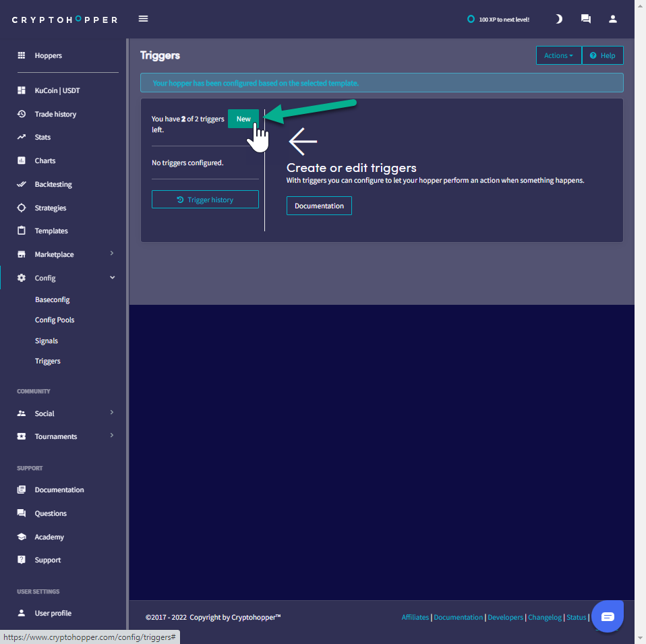Go to Config Pools page

(55, 320)
